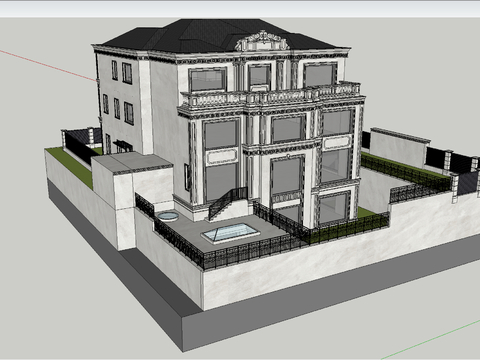Click the decorative panel between the left facade windows
The width and height of the screenshot is (480, 360).
pos(221,157)
